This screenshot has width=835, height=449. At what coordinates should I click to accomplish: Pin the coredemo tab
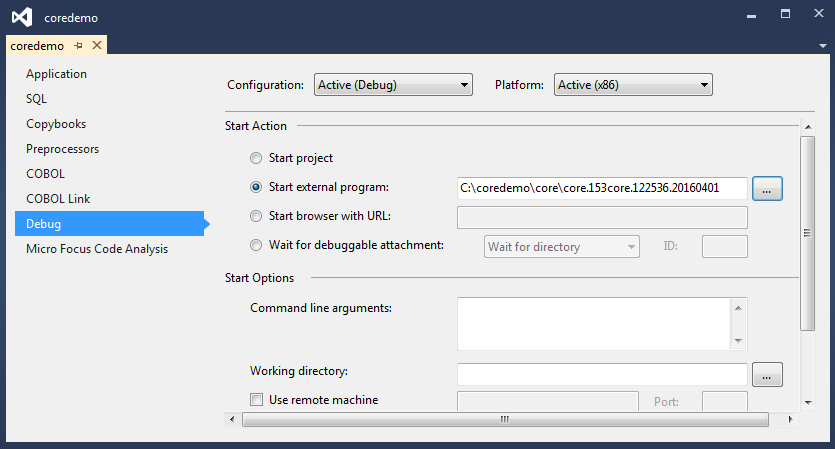[x=79, y=45]
